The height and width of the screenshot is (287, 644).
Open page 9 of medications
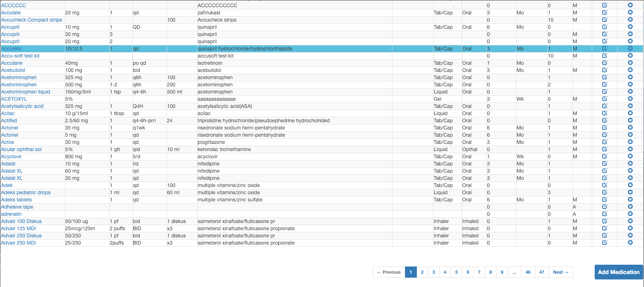(502, 272)
